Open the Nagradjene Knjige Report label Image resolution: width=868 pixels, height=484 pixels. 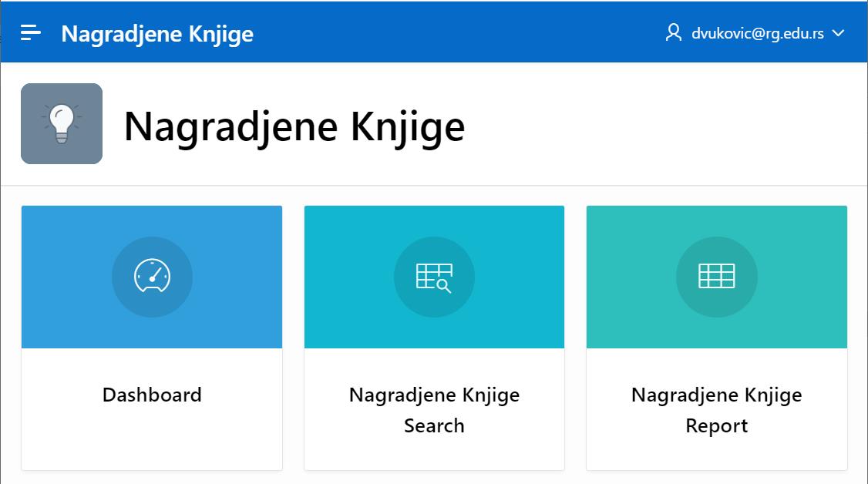point(717,395)
